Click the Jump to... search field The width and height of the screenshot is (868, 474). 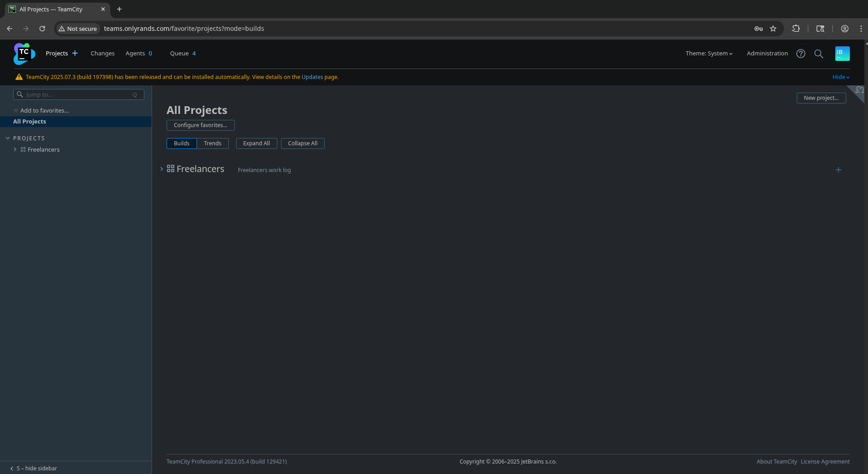pos(78,94)
